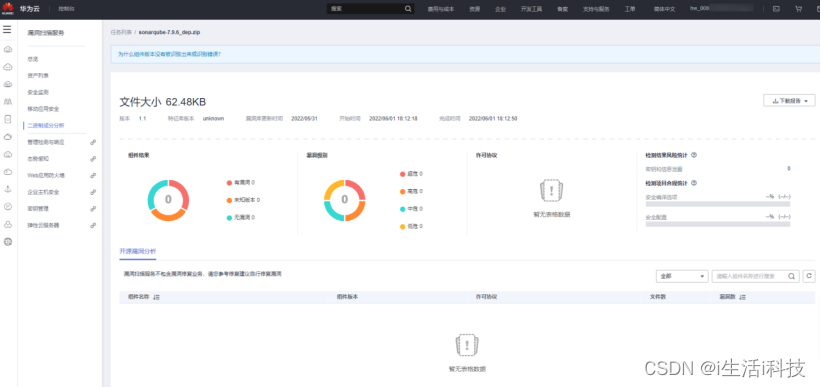This screenshot has width=821, height=387.
Task: Click the 62.48KB file size text
Action: point(186,102)
